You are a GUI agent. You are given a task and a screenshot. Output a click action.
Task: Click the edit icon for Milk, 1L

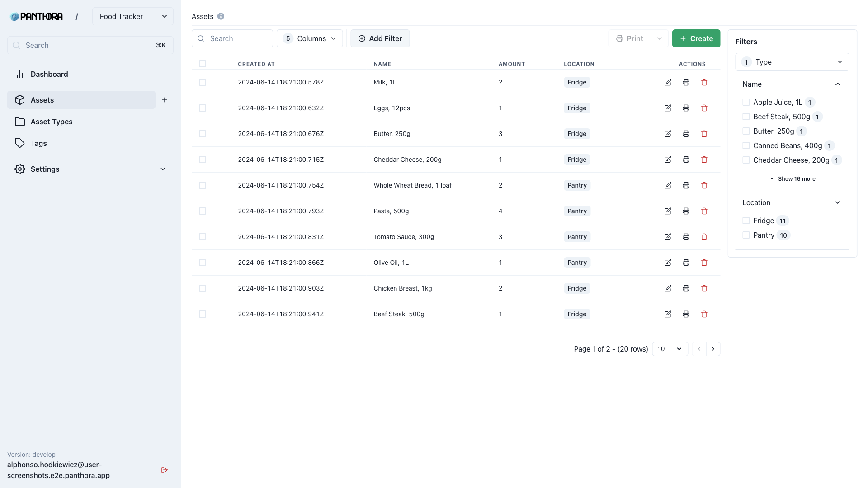coord(668,82)
